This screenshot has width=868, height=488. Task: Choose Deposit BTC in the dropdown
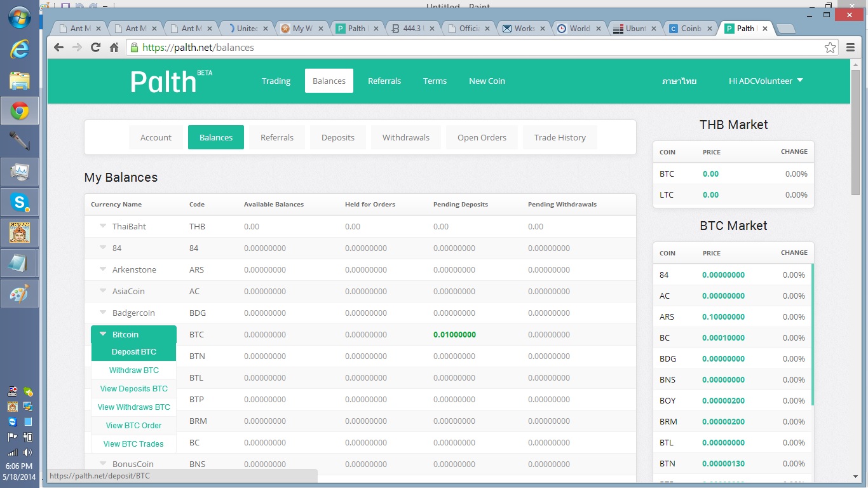133,351
